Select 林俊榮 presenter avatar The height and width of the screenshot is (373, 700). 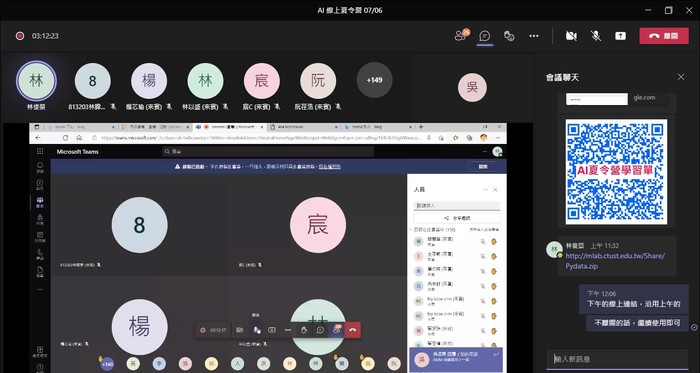(36, 81)
